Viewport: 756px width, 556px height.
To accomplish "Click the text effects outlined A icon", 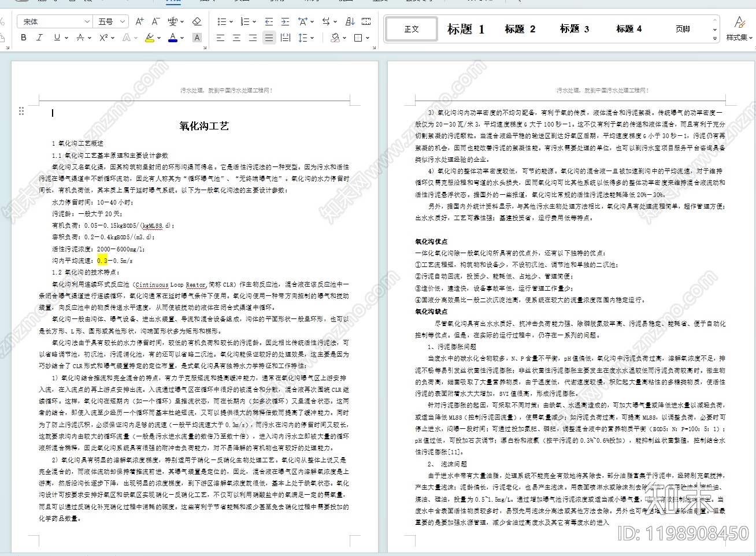I will point(127,38).
